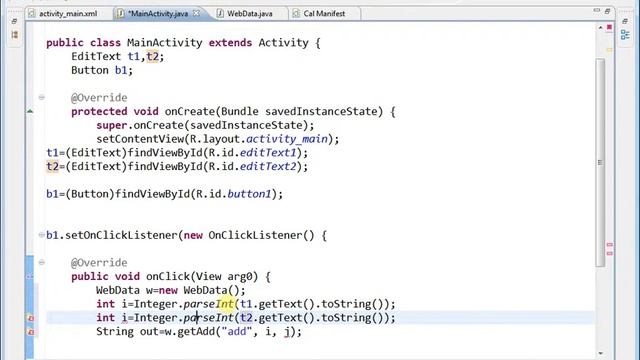Screen dimensions: 640x360
Task: Click WebData() constructor call
Action: coord(211,290)
